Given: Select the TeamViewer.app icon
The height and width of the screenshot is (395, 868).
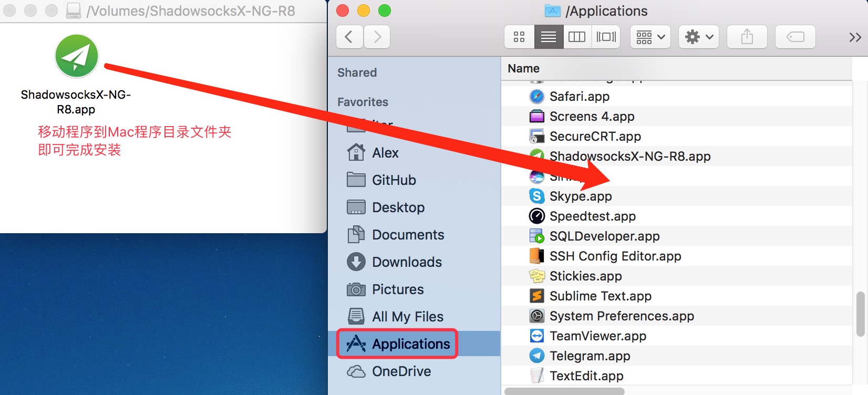Looking at the screenshot, I should tap(536, 336).
